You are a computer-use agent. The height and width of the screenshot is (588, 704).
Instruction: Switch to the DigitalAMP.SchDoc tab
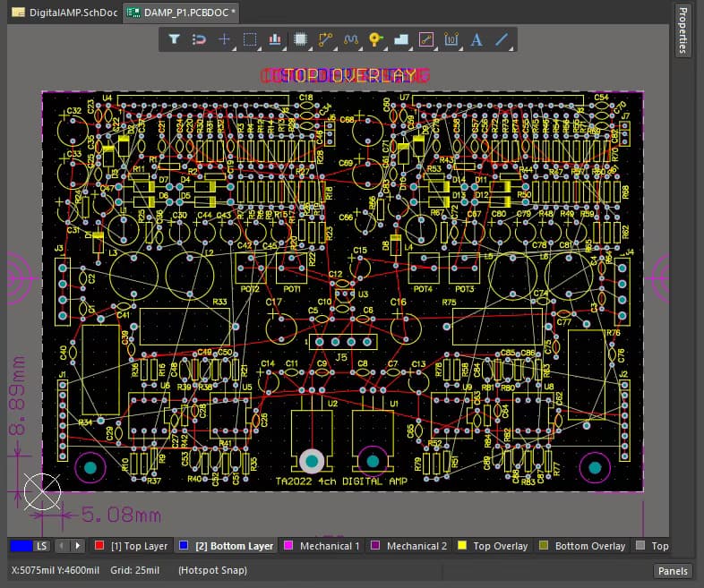click(x=64, y=13)
